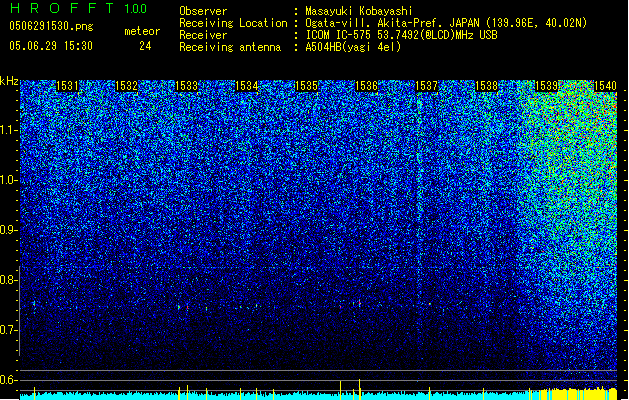Click the kHz axis unit label
This screenshot has height=400, width=629.
(9, 81)
